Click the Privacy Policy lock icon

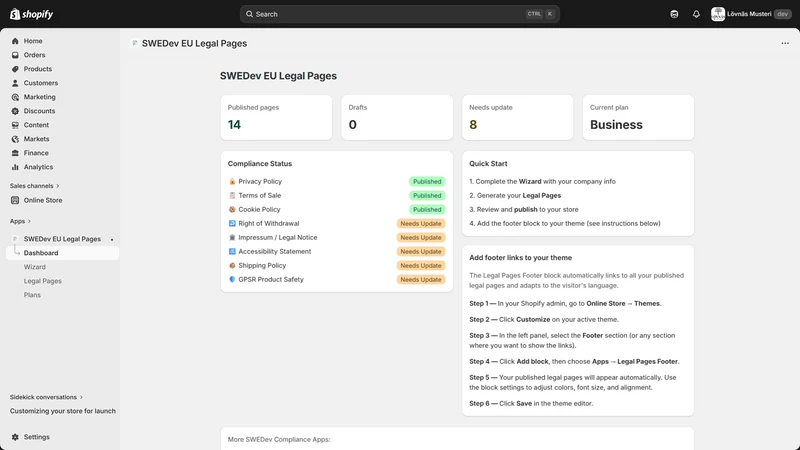coord(232,182)
